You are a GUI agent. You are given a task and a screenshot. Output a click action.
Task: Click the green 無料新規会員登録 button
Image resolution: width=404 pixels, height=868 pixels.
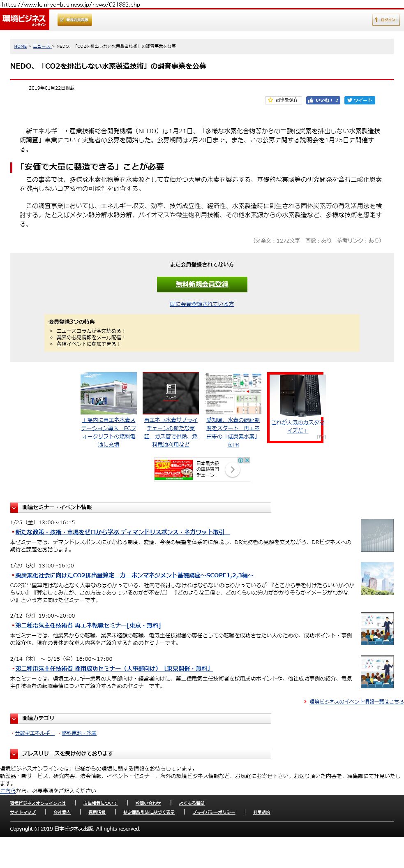click(202, 285)
